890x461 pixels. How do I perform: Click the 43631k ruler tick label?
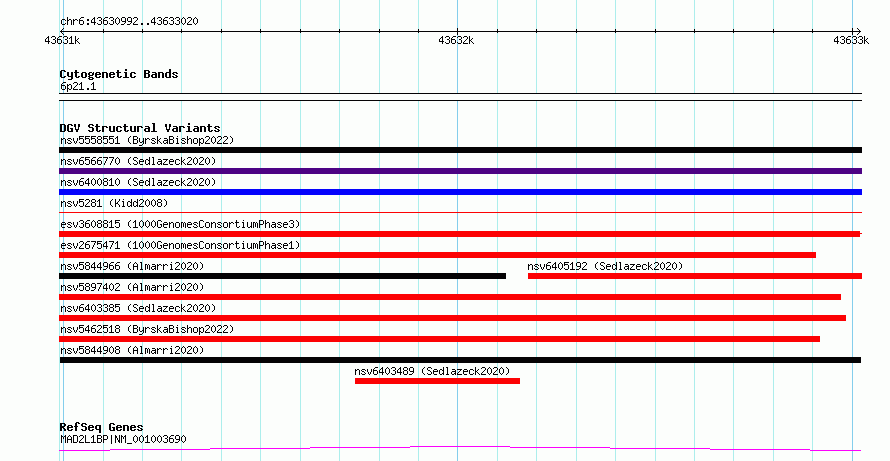(62, 41)
